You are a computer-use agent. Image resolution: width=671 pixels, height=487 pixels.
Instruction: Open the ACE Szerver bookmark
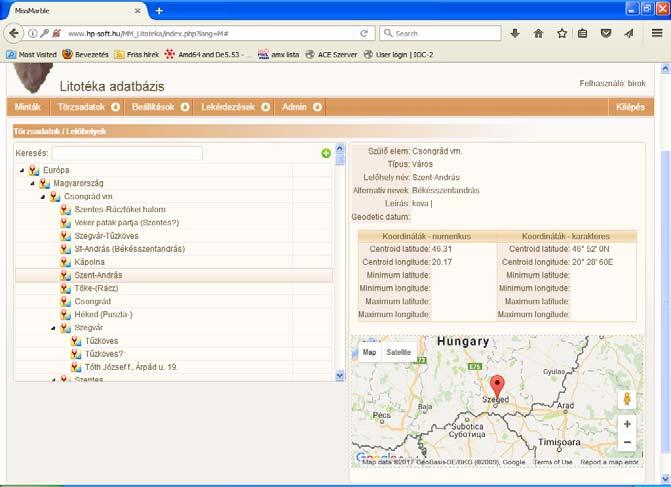331,54
